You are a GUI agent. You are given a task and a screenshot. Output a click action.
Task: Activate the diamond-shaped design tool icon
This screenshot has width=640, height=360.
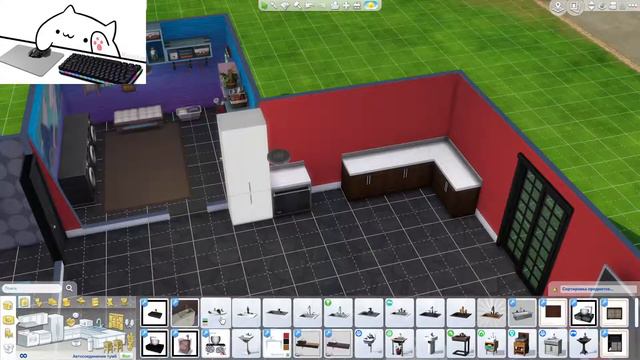coord(285,5)
